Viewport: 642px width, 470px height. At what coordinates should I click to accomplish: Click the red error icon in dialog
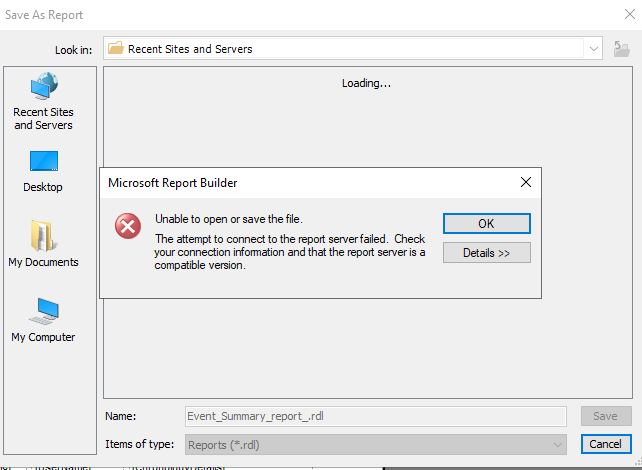click(128, 226)
